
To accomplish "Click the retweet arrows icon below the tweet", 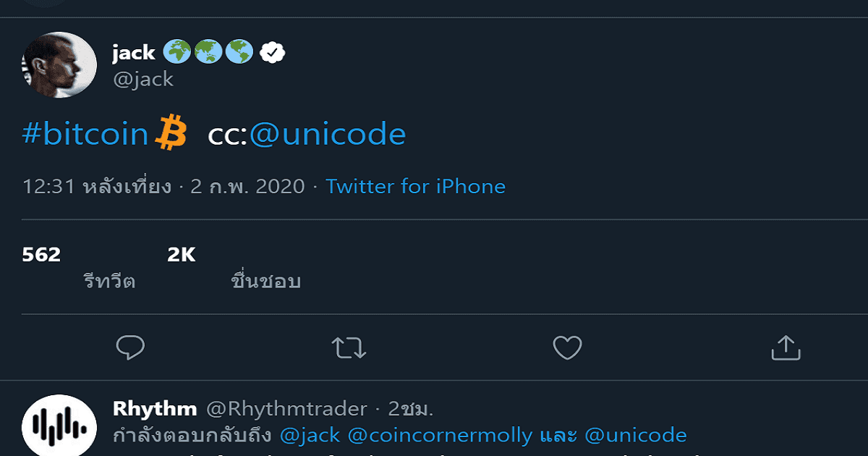I will pyautogui.click(x=349, y=347).
